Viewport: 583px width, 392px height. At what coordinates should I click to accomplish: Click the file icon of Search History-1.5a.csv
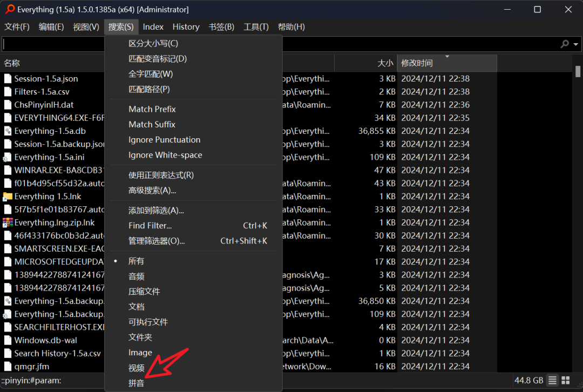(x=8, y=353)
